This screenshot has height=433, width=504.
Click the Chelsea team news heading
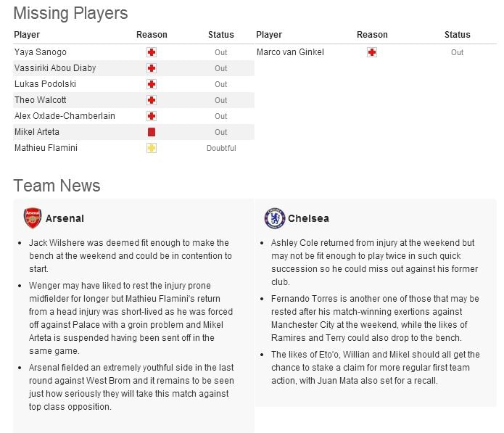(x=308, y=218)
